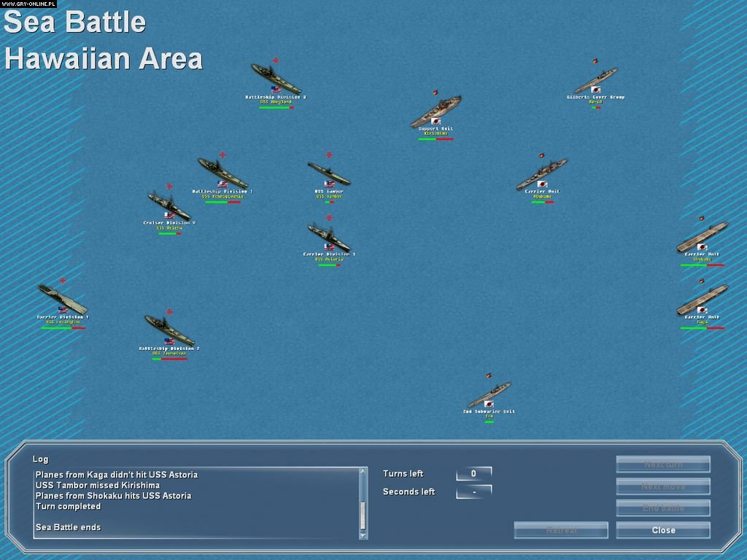Select the Carrier Unit Abukuma ship

click(x=543, y=175)
